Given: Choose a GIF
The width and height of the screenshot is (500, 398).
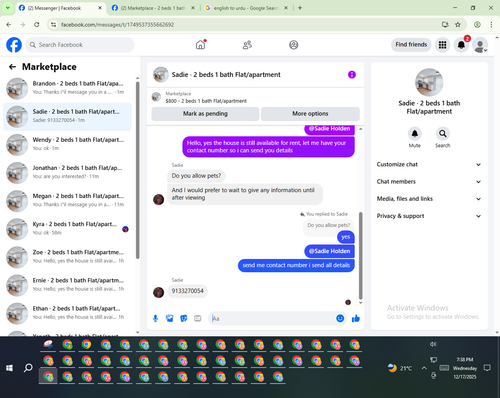Looking at the screenshot, I should 198,318.
